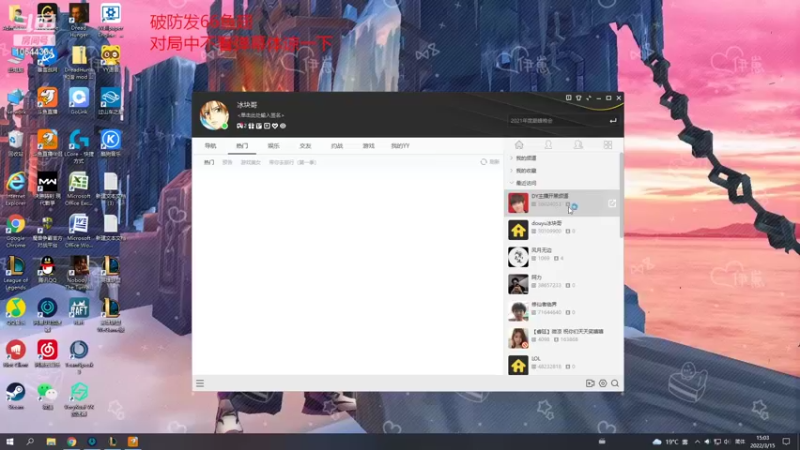
Task: Show hidden tray icons chevron
Action: pyautogui.click(x=697, y=442)
